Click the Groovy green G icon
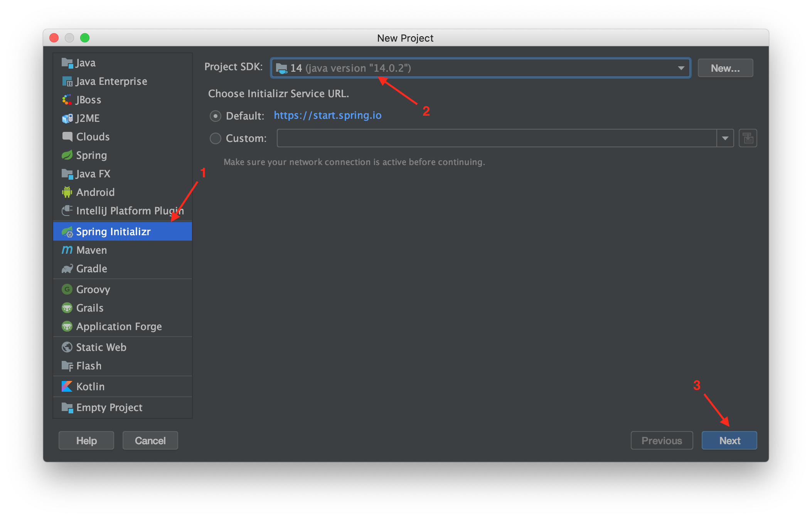 [x=67, y=289]
